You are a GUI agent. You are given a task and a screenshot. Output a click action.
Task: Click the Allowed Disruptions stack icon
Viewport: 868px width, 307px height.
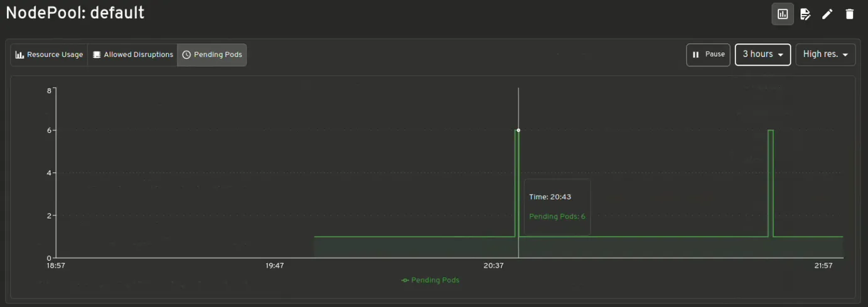pyautogui.click(x=97, y=55)
